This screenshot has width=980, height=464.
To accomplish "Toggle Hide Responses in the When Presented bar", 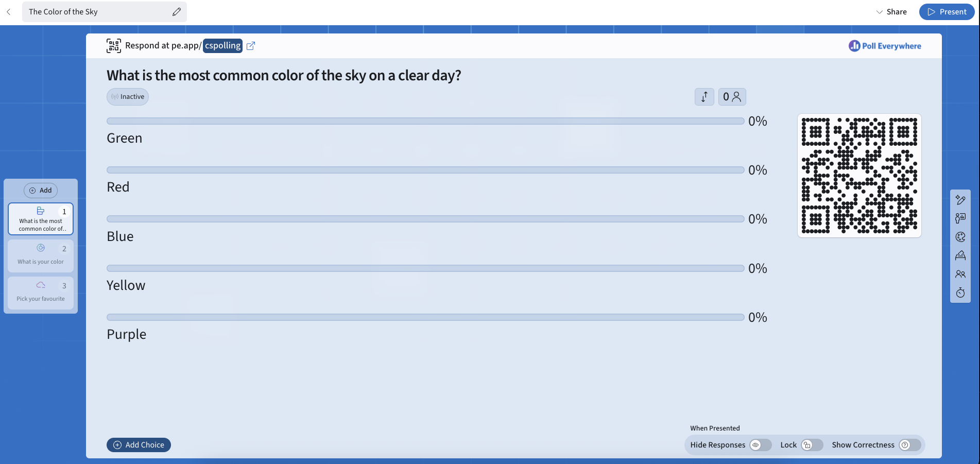I will [x=760, y=444].
